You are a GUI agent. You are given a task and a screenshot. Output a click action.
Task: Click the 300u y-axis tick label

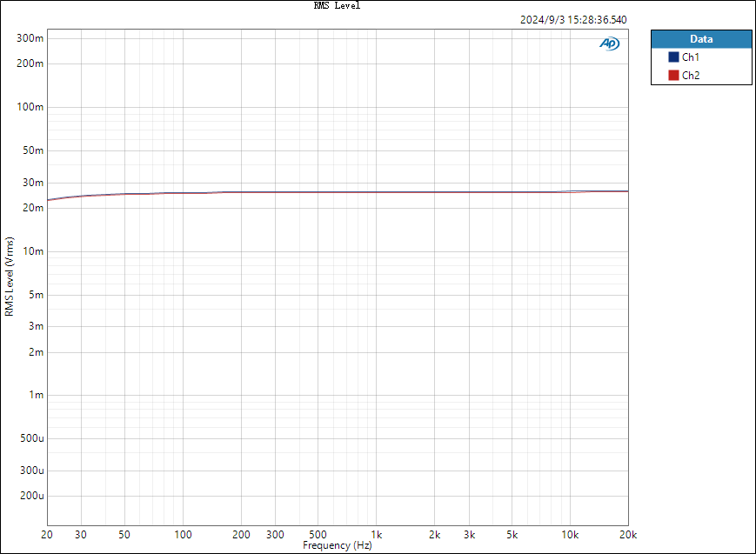click(32, 471)
